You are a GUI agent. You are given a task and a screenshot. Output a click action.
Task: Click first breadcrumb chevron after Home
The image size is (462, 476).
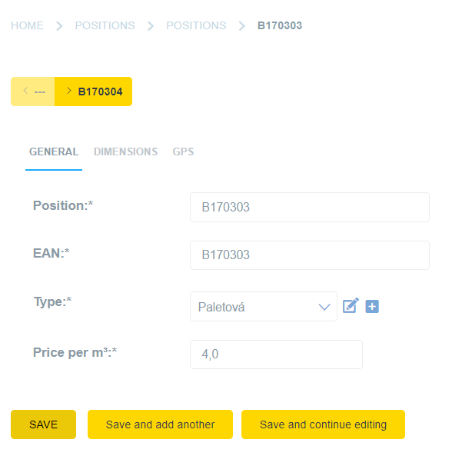pos(59,25)
